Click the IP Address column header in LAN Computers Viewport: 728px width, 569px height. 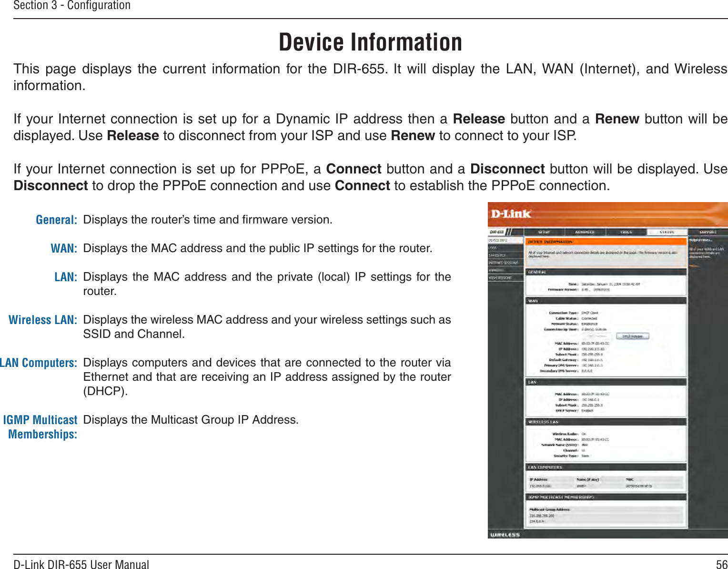539,479
